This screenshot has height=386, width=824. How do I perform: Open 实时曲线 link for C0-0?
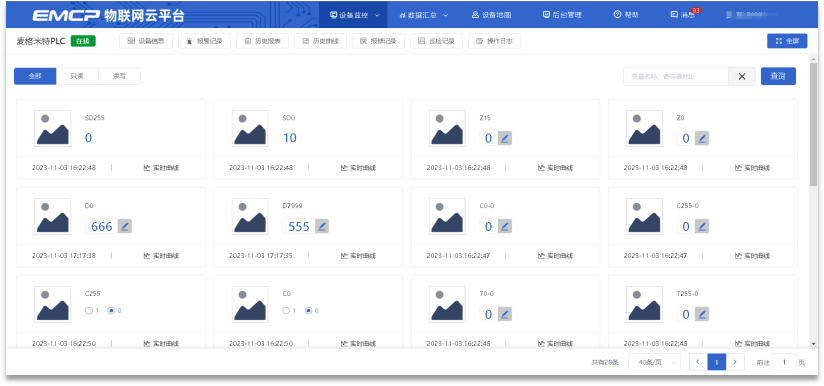pos(555,256)
